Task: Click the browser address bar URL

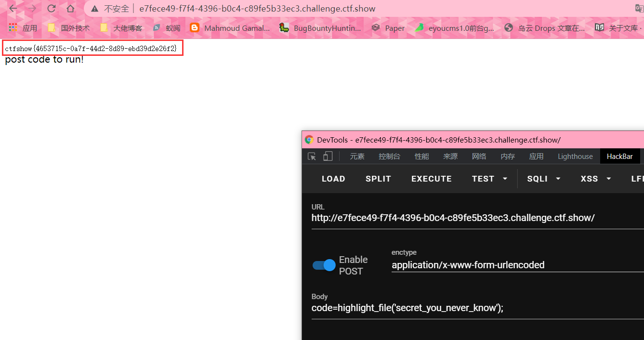Action: click(257, 9)
